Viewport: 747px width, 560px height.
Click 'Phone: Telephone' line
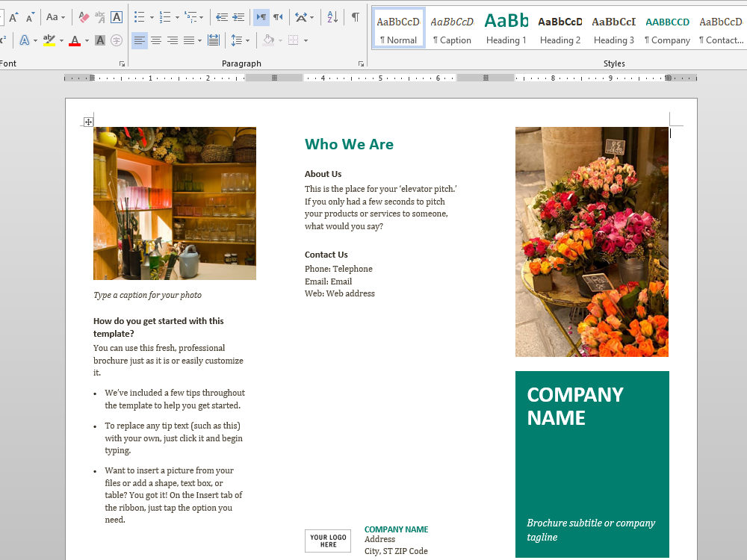coord(338,269)
